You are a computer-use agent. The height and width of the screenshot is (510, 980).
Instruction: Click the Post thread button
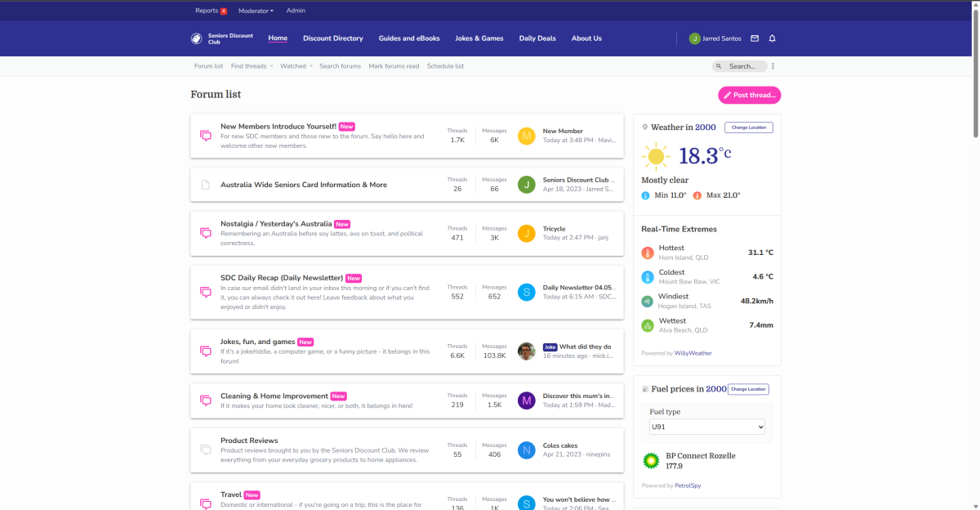click(x=749, y=96)
